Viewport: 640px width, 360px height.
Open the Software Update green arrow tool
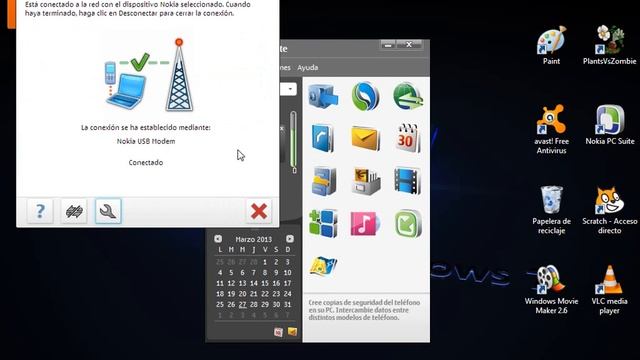point(407,223)
